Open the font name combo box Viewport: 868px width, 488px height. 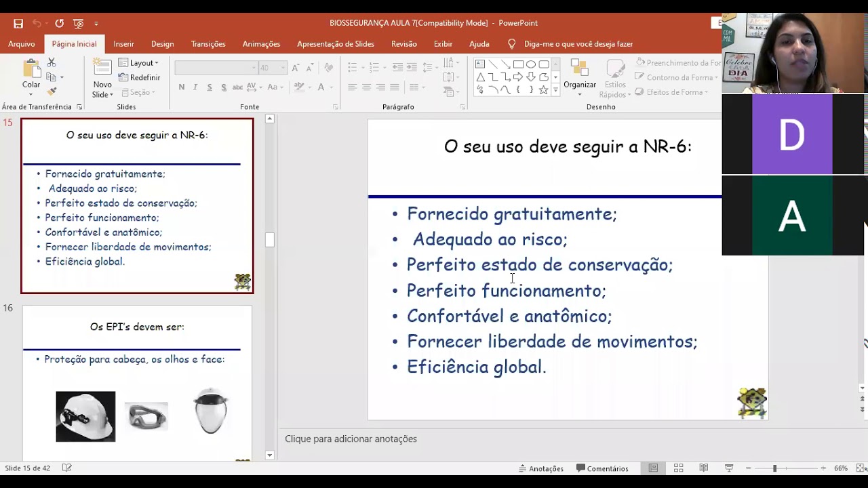tap(216, 68)
